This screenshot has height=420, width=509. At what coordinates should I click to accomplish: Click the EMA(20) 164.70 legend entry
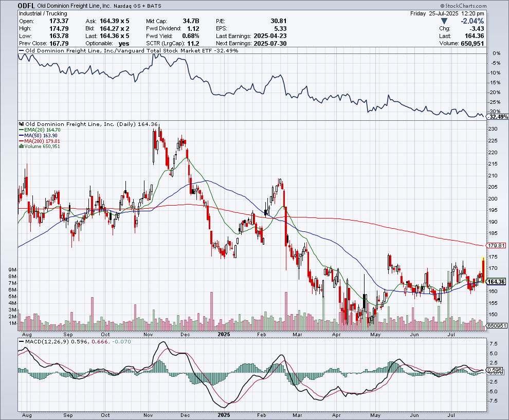[40, 130]
